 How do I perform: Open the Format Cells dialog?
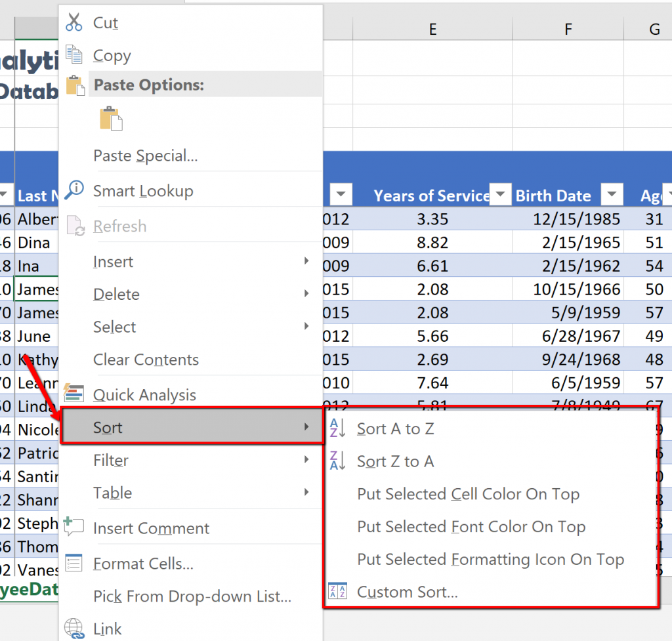click(142, 563)
